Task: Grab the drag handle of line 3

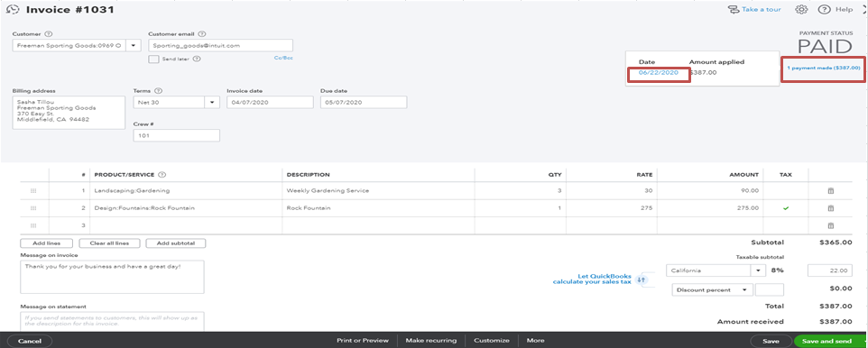Action: pos(33,225)
